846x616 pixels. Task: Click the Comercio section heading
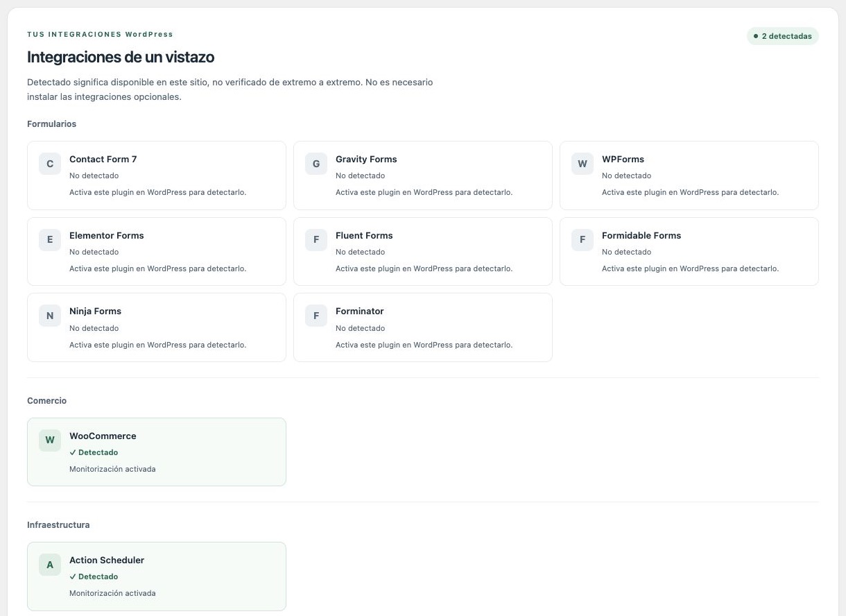click(46, 401)
